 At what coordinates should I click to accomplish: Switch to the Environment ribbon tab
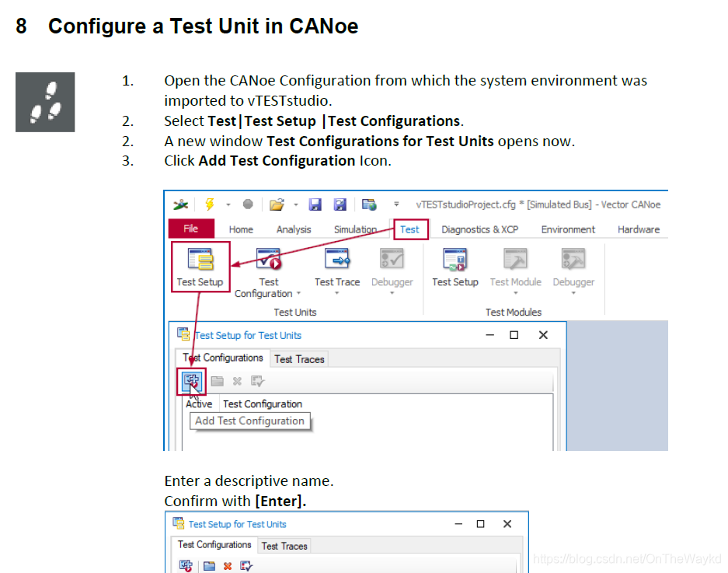(x=568, y=229)
